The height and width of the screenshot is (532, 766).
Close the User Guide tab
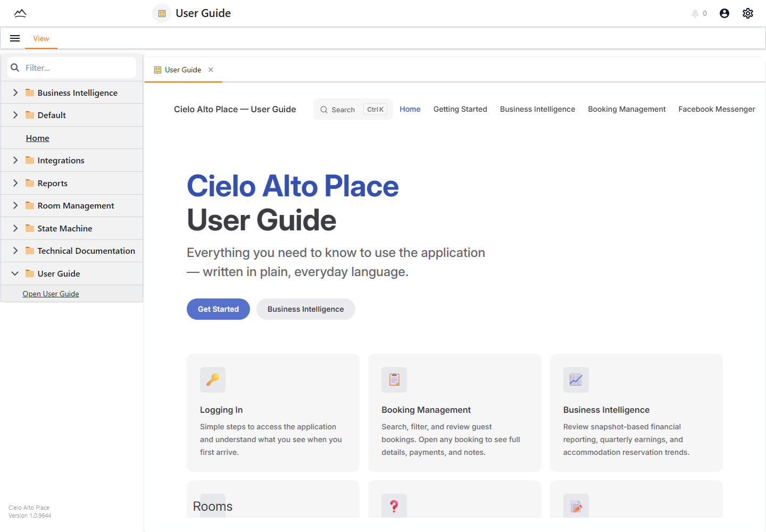[211, 70]
